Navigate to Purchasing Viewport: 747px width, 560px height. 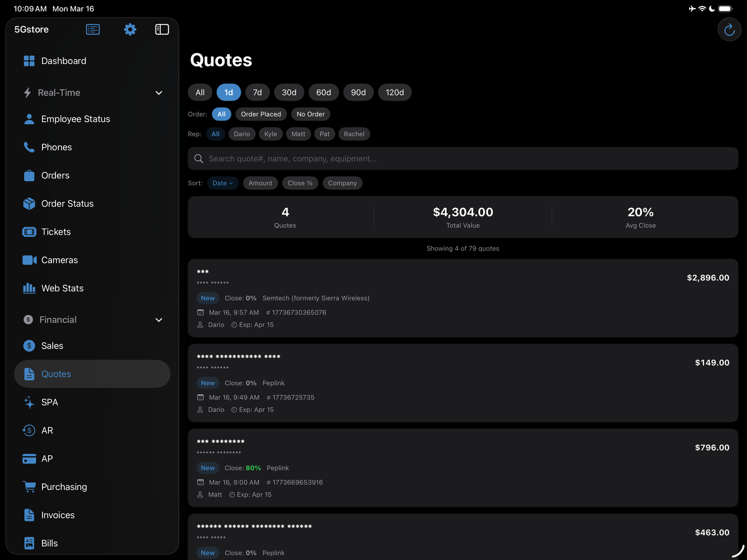click(x=64, y=487)
